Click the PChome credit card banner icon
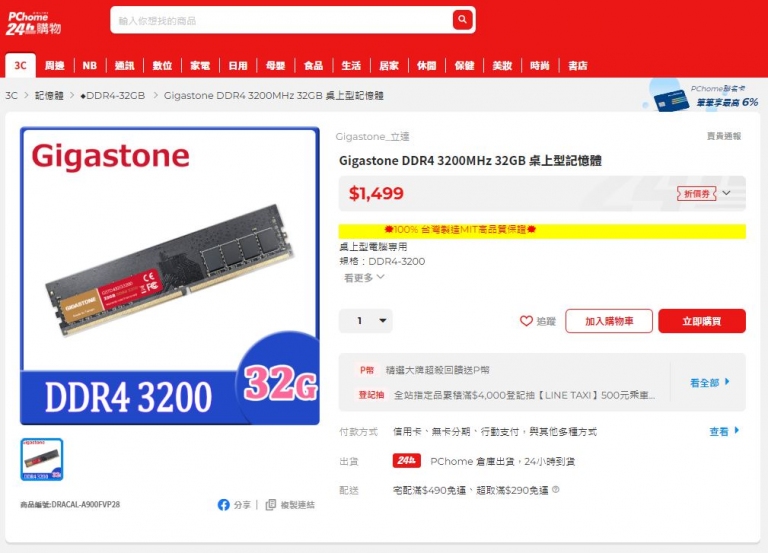Screen dimensions: 768x553 (x=669, y=99)
